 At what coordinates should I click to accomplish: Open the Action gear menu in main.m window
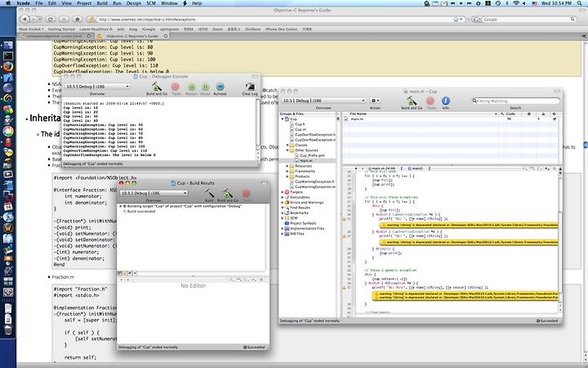click(375, 101)
